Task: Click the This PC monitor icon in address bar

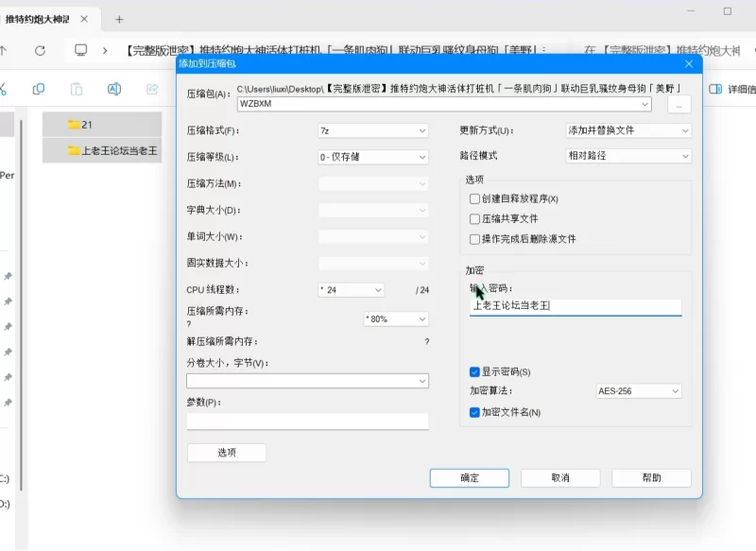Action: click(x=80, y=50)
